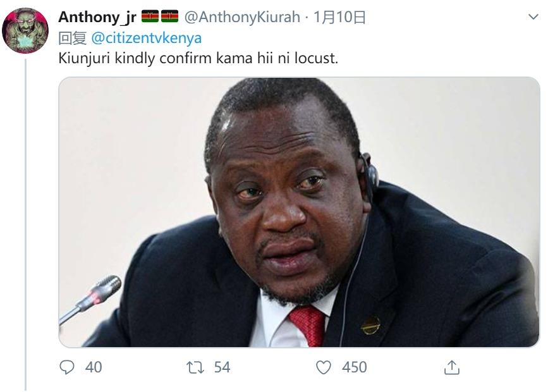Open the @AnthonyKiurah handle link
Image resolution: width=548 pixels, height=392 pixels.
[x=242, y=17]
